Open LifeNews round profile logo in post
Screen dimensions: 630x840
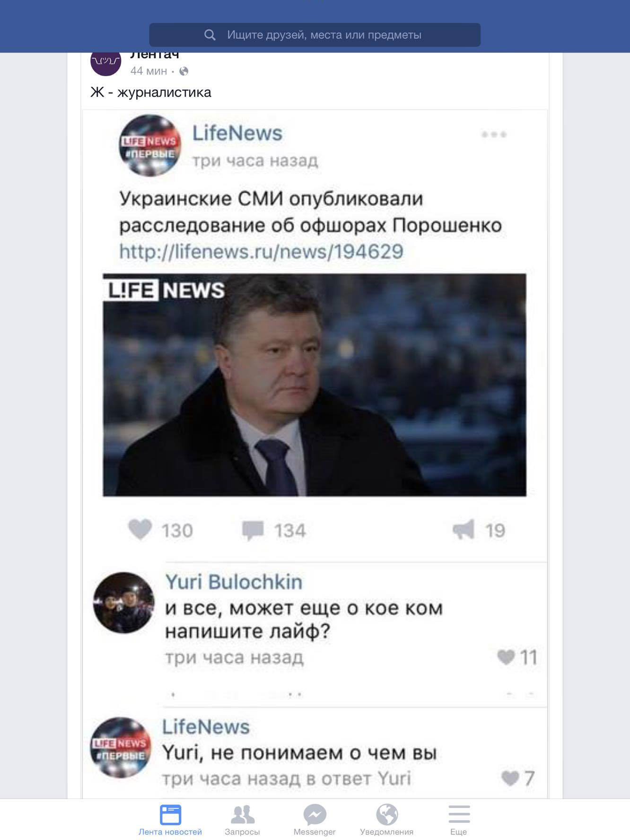(150, 146)
